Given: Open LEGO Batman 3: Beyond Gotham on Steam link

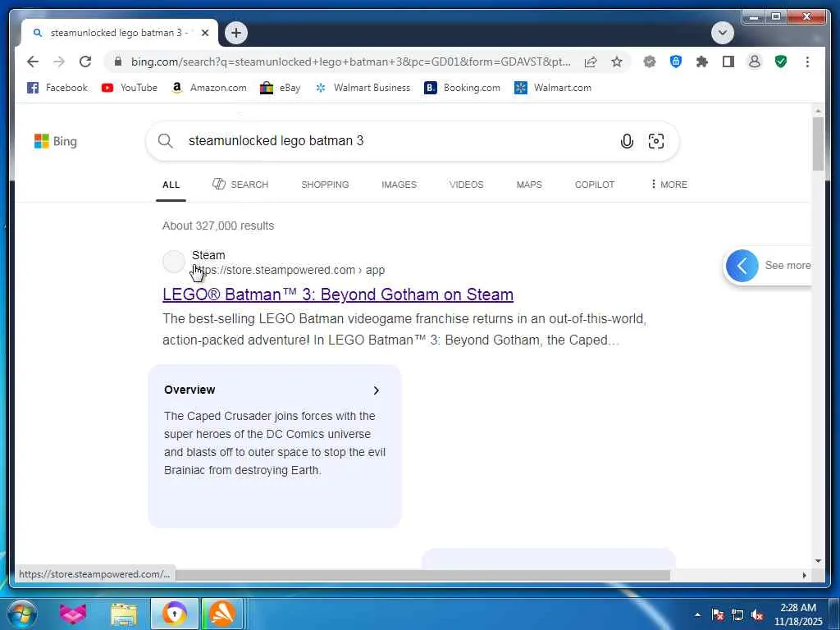Looking at the screenshot, I should pos(337,294).
